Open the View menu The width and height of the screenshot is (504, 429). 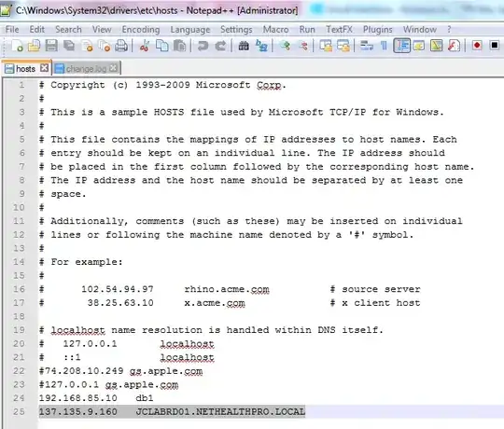point(102,30)
